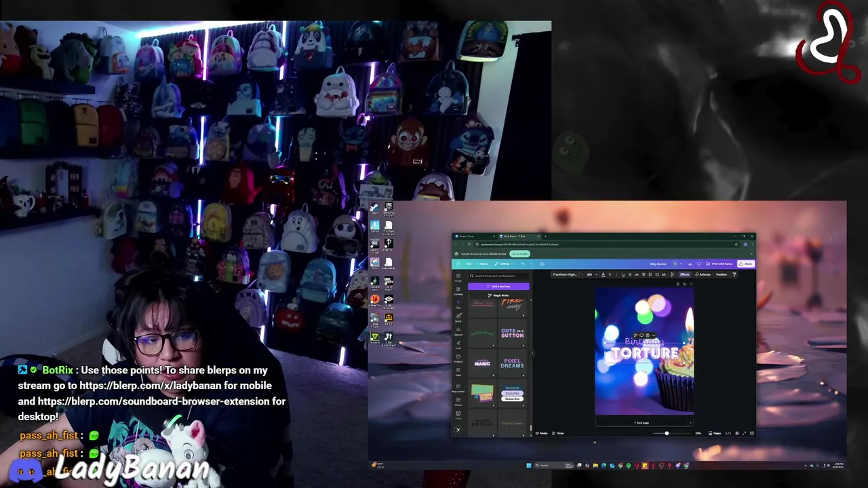Open the Elements panel in Canva sidebar
The width and height of the screenshot is (868, 488).
pos(458,291)
